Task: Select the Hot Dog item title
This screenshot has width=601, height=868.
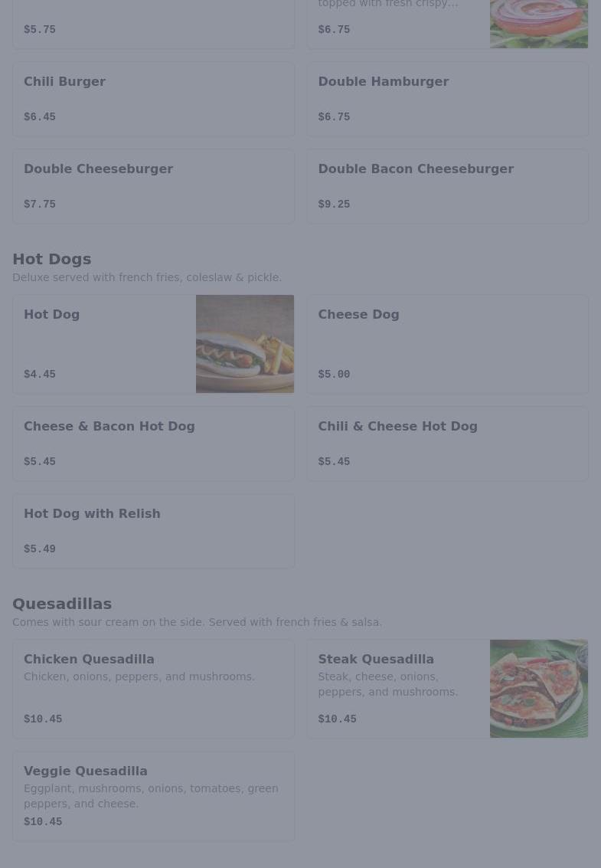Action: coord(51,314)
